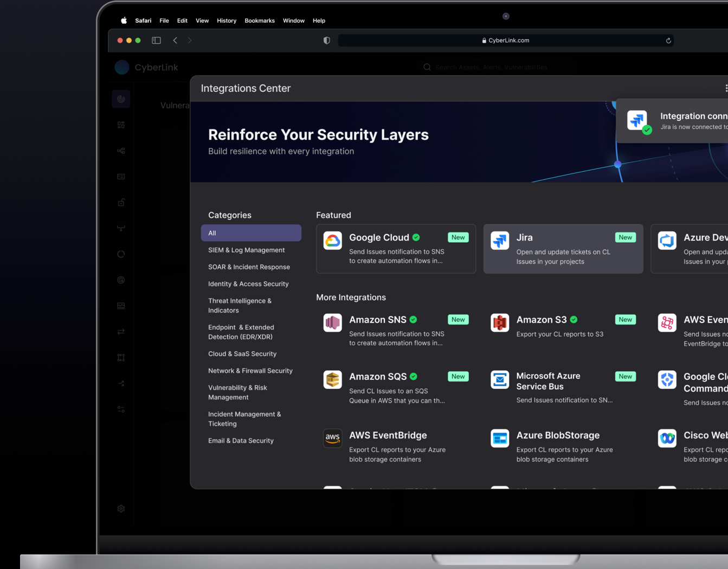
Task: Click the Azure DevOps logo icon
Action: click(x=667, y=241)
